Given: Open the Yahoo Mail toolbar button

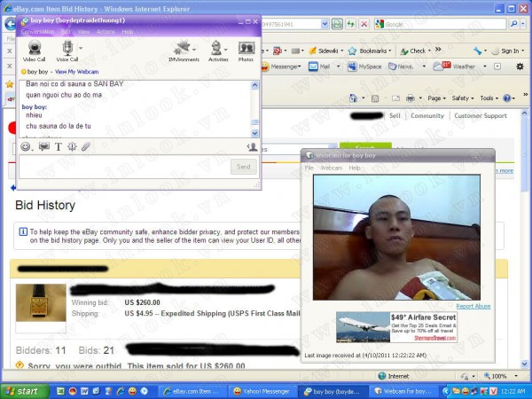Looking at the screenshot, I should click(325, 66).
